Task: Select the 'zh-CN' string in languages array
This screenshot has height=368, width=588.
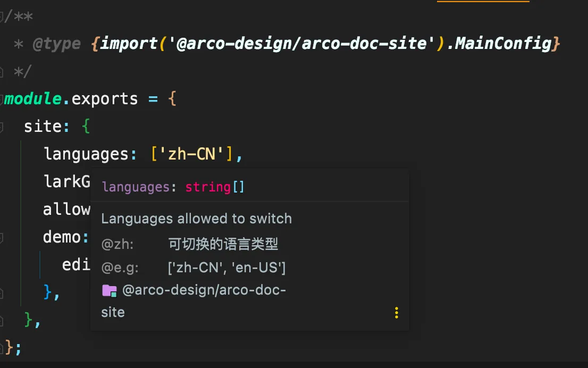Action: 191,154
